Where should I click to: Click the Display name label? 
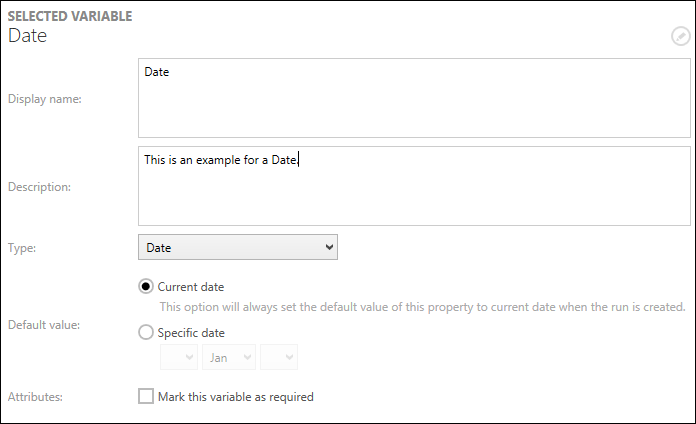click(x=44, y=98)
